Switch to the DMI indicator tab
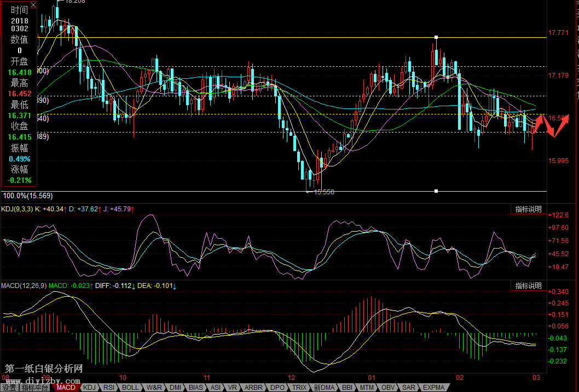The width and height of the screenshot is (579, 392). pos(176,388)
